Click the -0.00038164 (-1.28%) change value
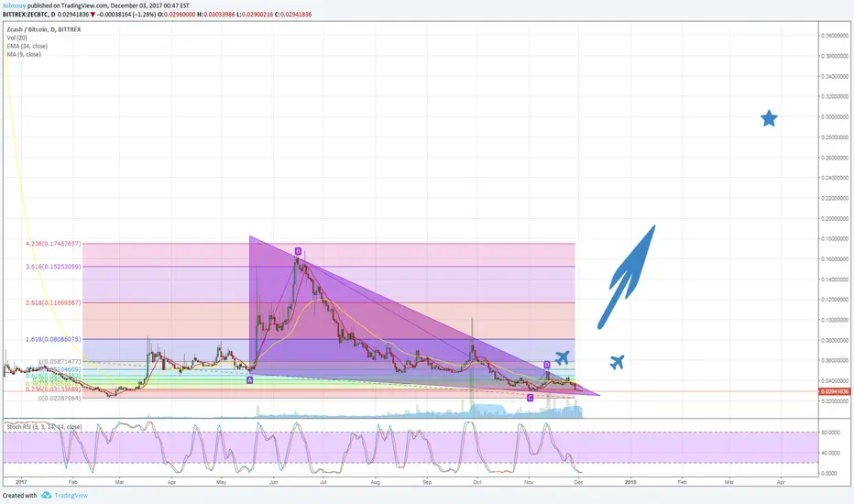854x504 pixels. click(126, 14)
